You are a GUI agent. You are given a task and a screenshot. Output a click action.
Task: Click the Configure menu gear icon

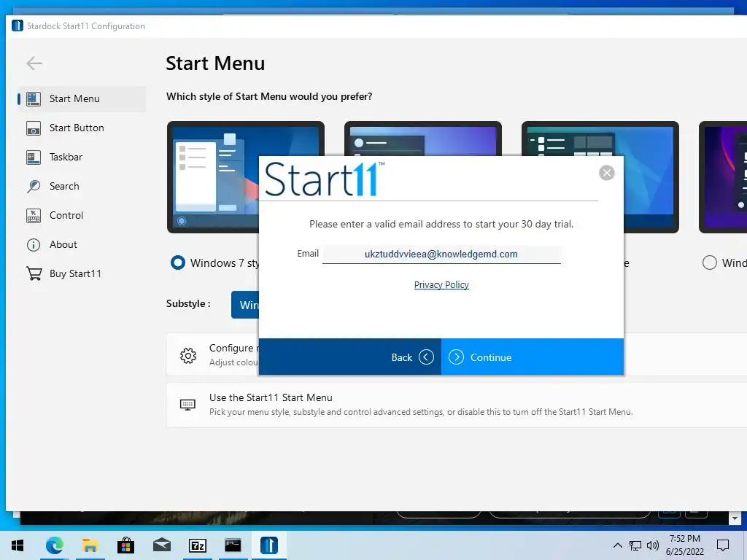pos(188,355)
